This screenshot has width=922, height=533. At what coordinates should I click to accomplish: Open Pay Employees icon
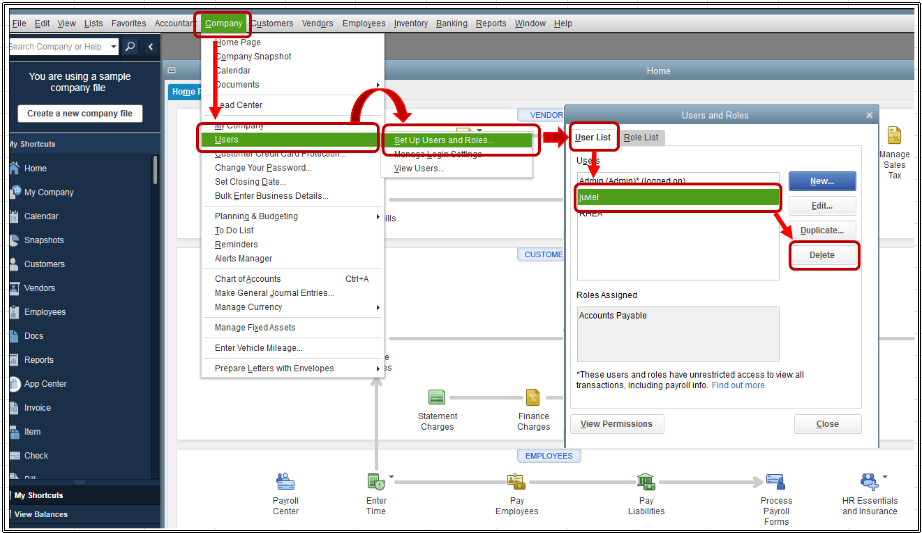(x=516, y=482)
